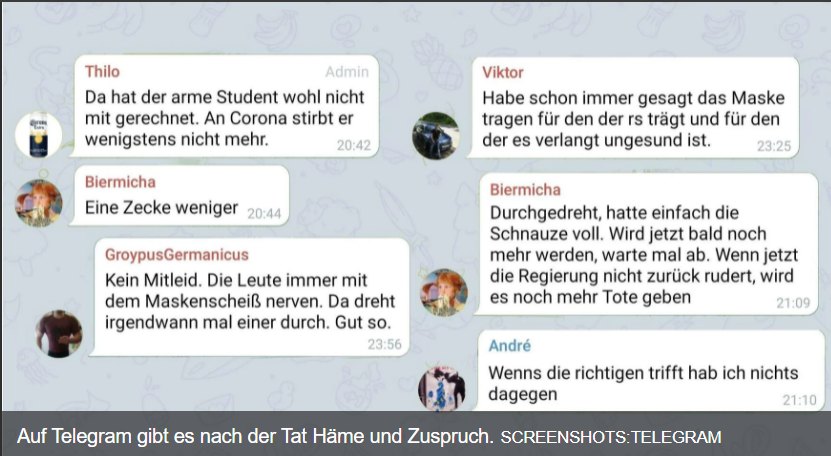This screenshot has width=831, height=456.
Task: Click the 21:09 timestamp on Biermicha's long message
Action: click(x=793, y=303)
